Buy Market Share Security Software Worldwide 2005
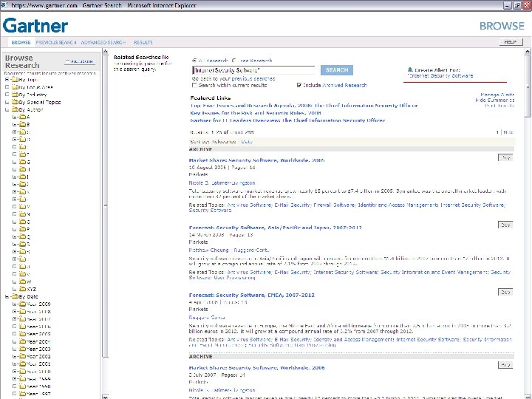Image resolution: width=532 pixels, height=399 pixels. (x=505, y=157)
